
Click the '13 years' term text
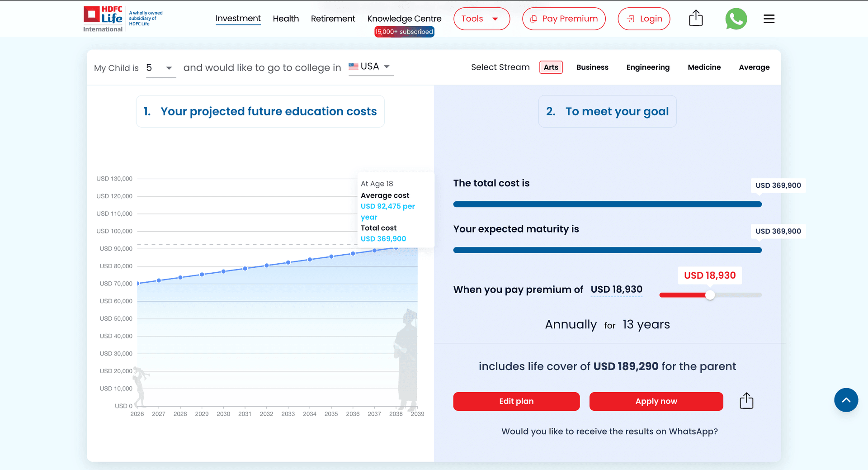coord(646,324)
